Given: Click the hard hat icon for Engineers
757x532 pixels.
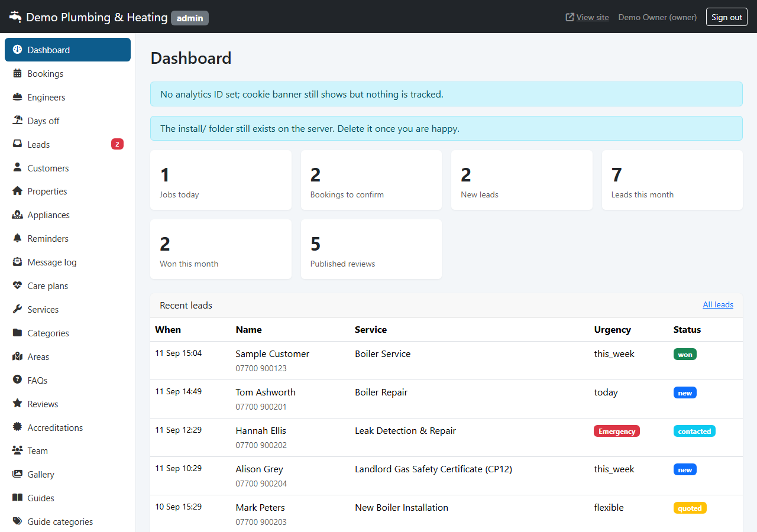Looking at the screenshot, I should pyautogui.click(x=17, y=98).
